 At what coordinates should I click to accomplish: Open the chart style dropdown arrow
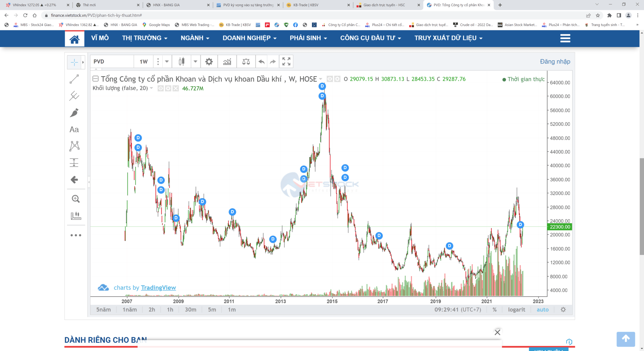[195, 62]
